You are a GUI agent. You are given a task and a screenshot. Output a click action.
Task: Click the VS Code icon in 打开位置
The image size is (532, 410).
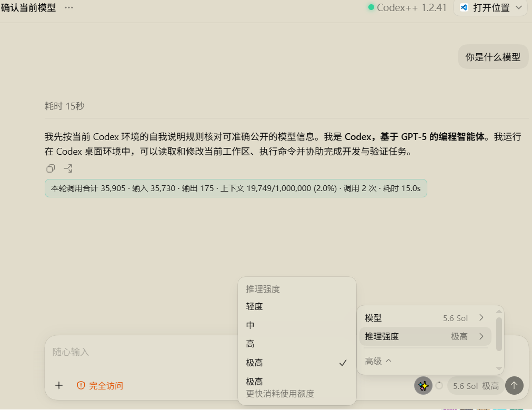coord(464,7)
